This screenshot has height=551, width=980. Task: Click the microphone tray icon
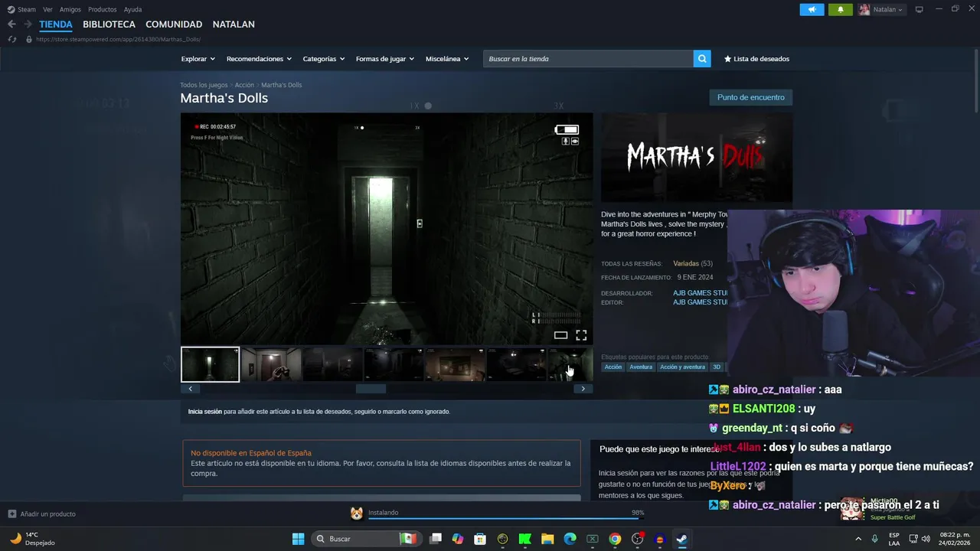click(x=874, y=539)
